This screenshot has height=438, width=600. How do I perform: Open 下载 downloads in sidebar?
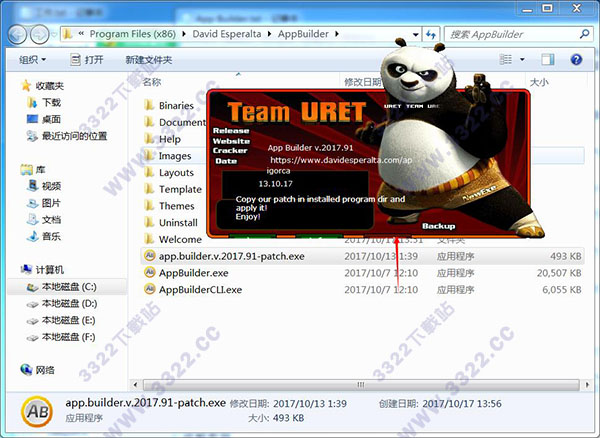click(x=44, y=103)
